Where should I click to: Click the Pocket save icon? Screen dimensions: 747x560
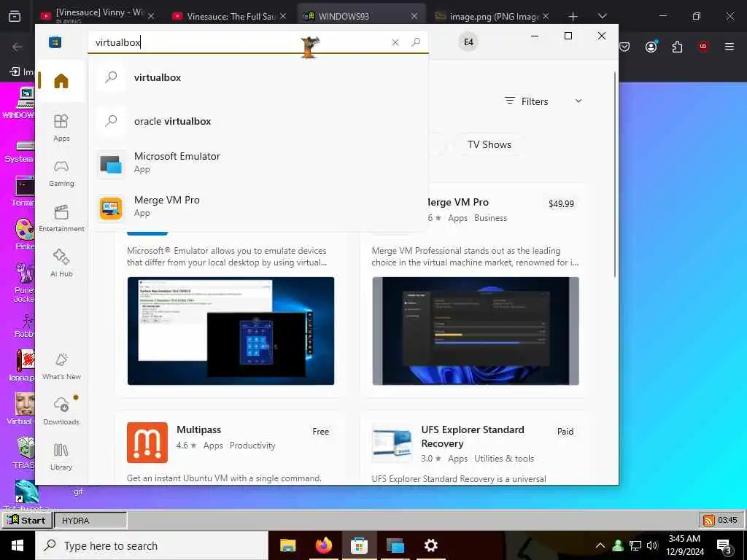[624, 46]
